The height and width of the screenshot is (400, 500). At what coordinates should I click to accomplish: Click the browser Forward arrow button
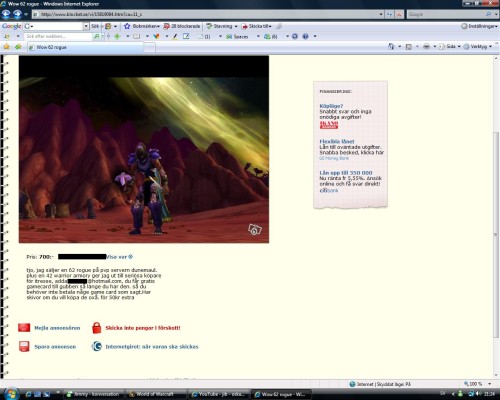17,14
